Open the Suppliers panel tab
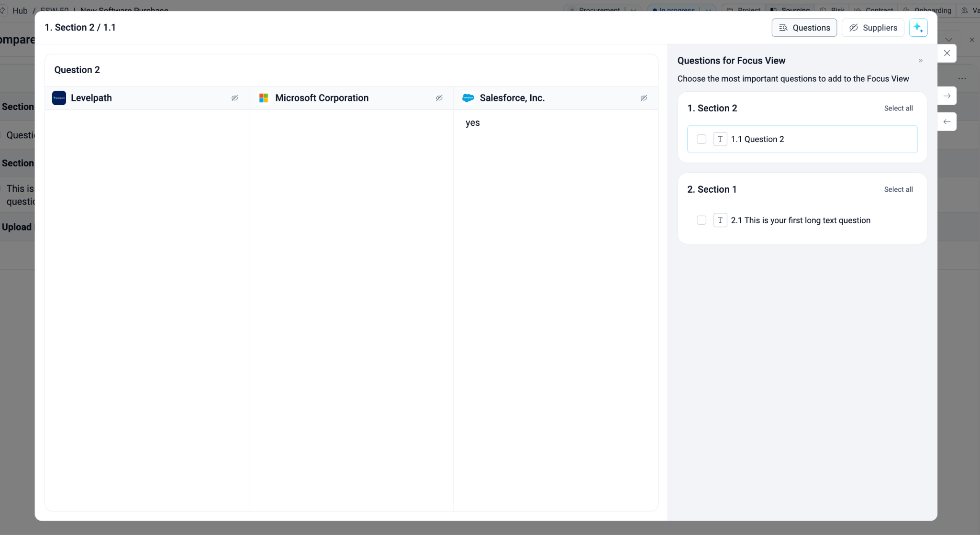The width and height of the screenshot is (980, 535). pos(873,28)
